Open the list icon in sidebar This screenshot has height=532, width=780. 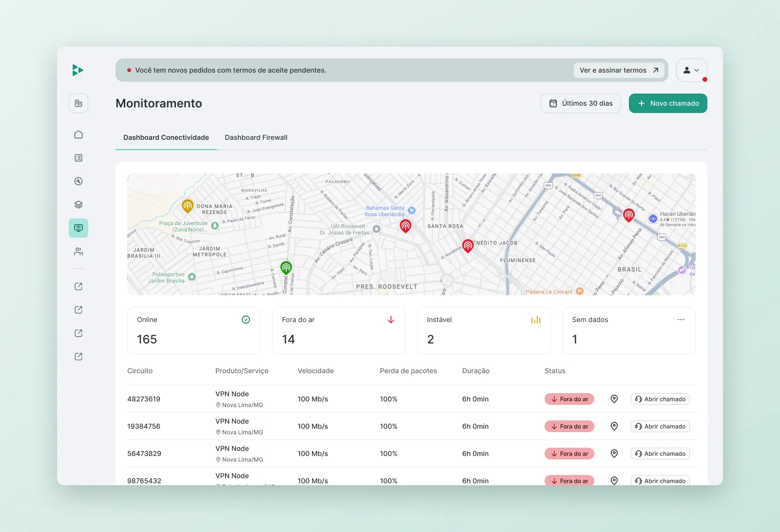(78, 158)
